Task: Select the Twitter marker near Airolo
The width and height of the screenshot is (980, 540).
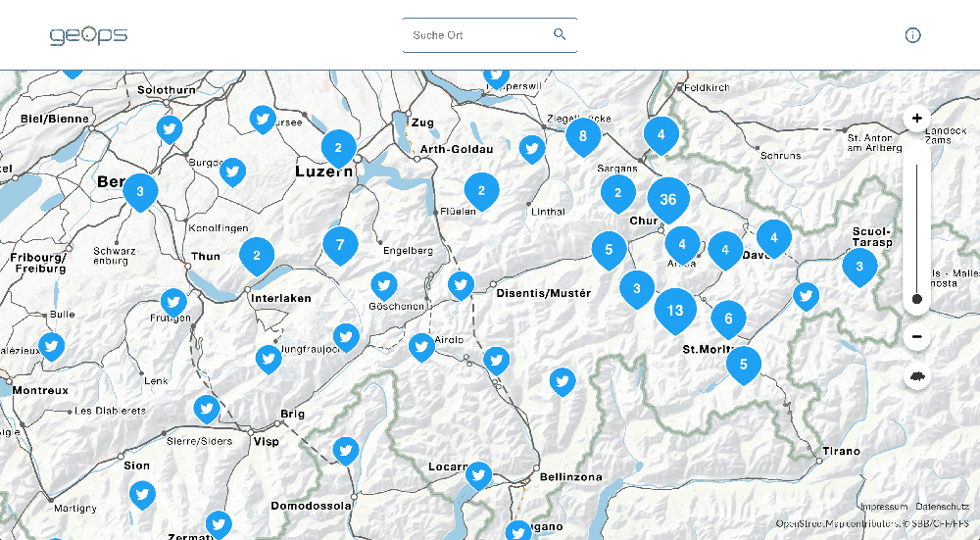Action: point(421,346)
